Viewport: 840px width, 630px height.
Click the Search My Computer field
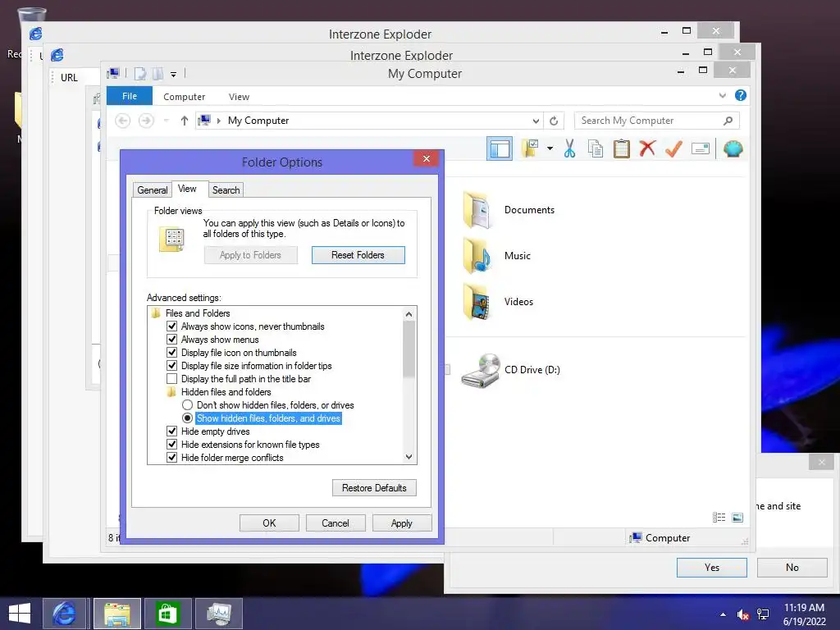pyautogui.click(x=657, y=121)
